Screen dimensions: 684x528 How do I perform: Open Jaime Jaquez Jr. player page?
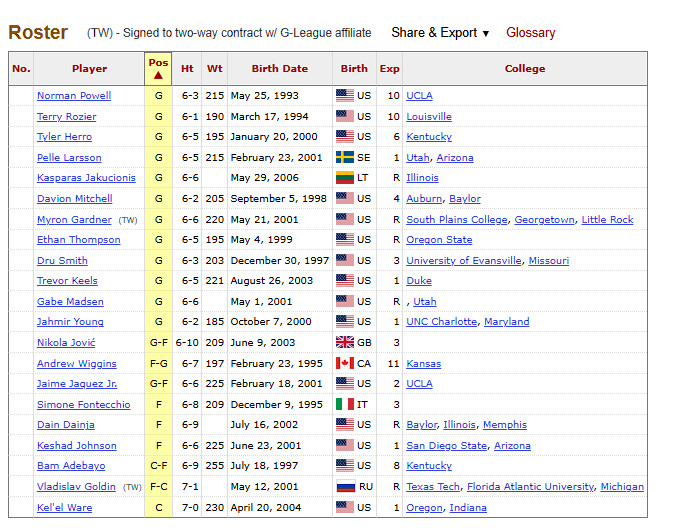tap(77, 384)
